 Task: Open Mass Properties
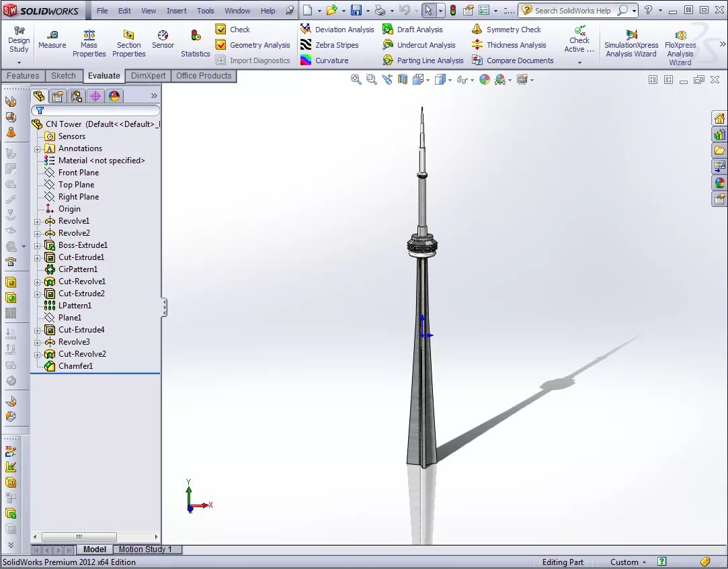tap(89, 44)
